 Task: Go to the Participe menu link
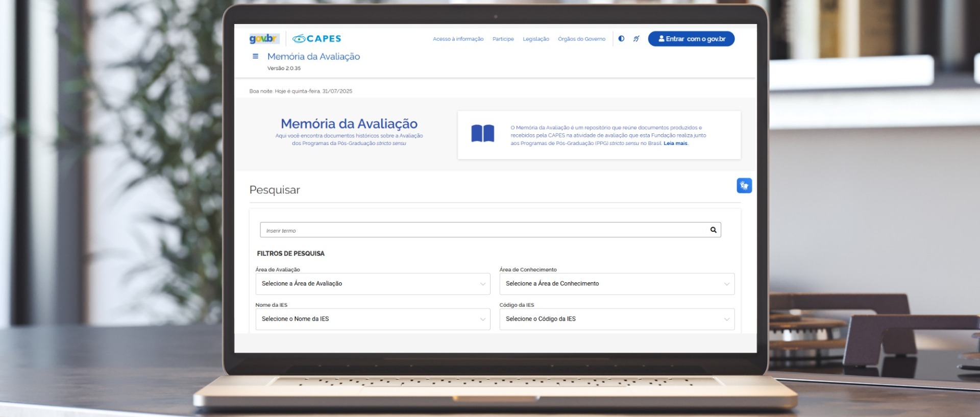pyautogui.click(x=503, y=39)
